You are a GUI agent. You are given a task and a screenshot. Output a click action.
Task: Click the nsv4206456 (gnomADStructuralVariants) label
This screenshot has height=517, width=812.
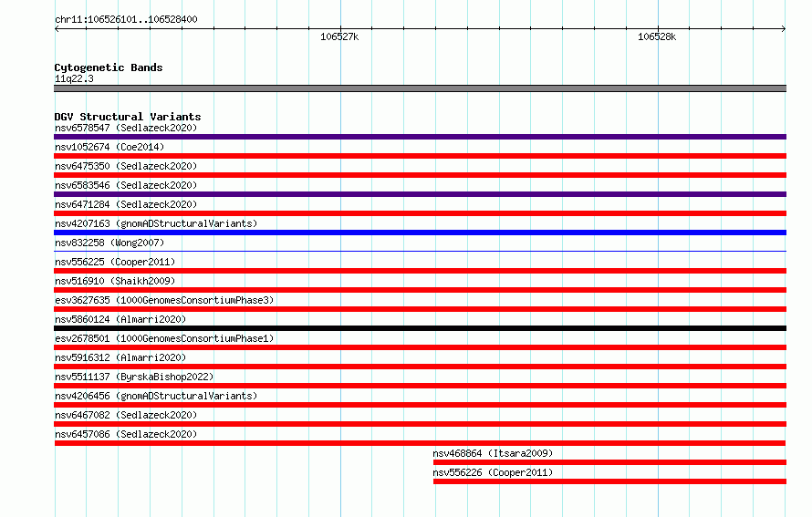click(156, 396)
